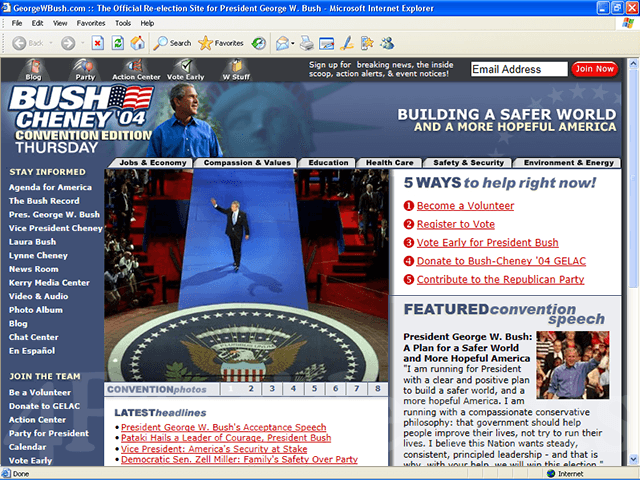The image size is (640, 480).
Task: Open Party for President sidebar link
Action: point(49,433)
